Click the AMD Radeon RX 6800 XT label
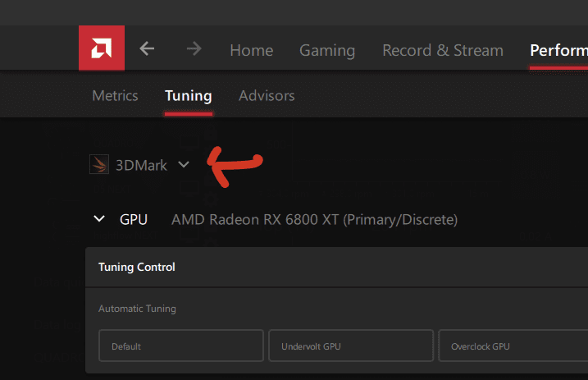This screenshot has height=380, width=588. point(314,220)
